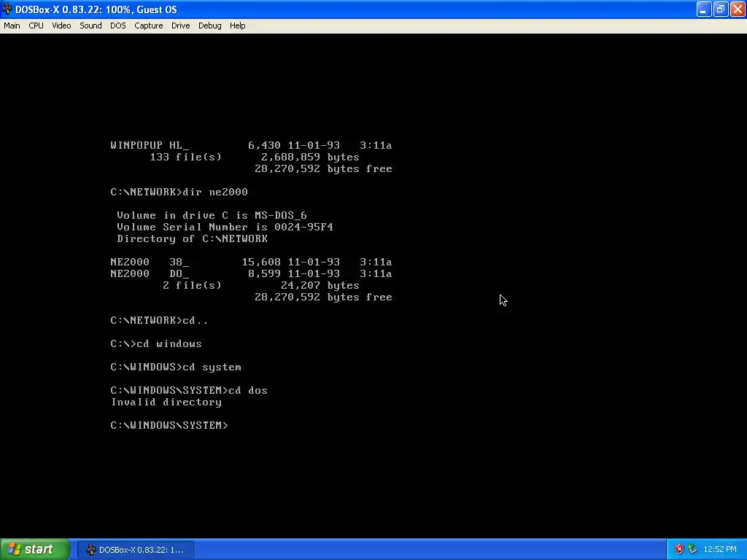Click the 'dir ne2000' command line
This screenshot has height=560, width=747.
click(x=179, y=192)
